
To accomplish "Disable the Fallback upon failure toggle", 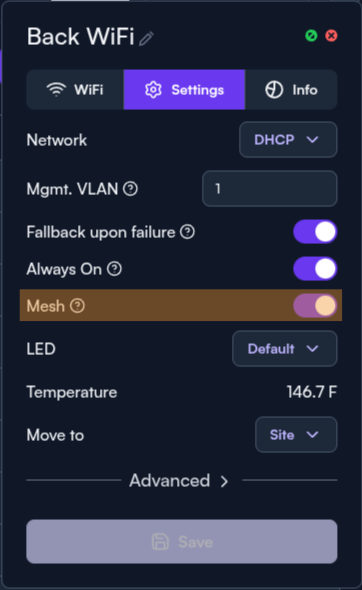I will click(315, 232).
